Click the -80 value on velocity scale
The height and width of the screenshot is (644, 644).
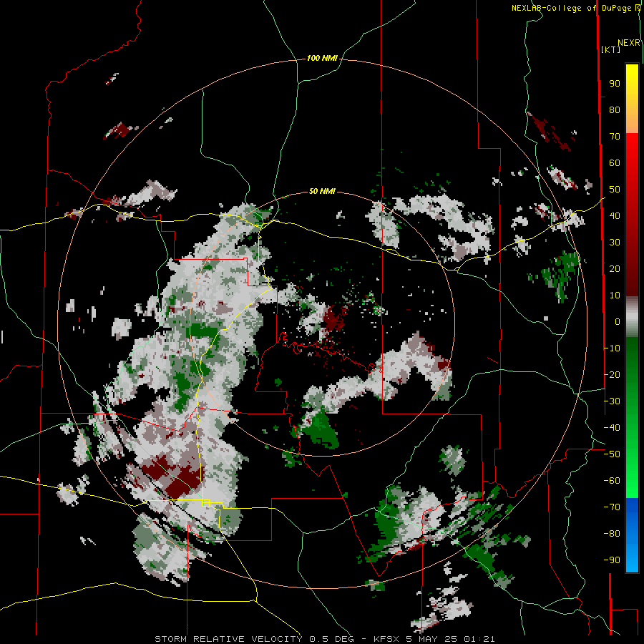tap(612, 534)
